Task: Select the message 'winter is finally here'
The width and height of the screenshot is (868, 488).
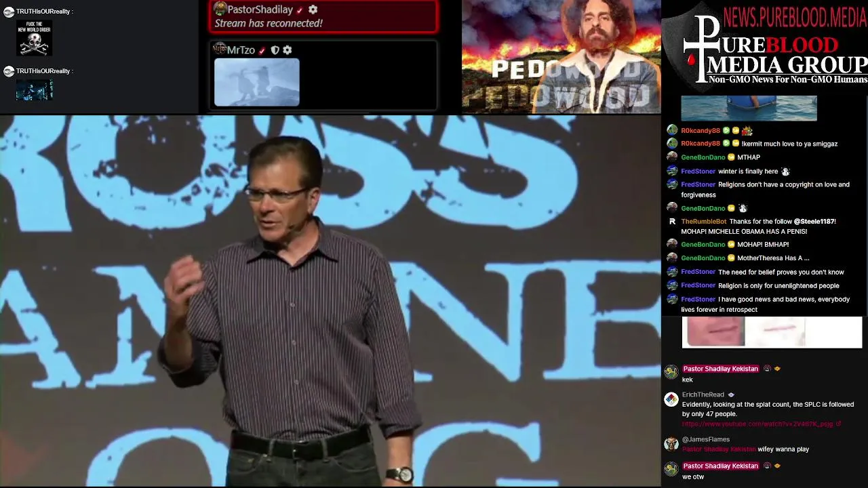Action: [x=748, y=171]
